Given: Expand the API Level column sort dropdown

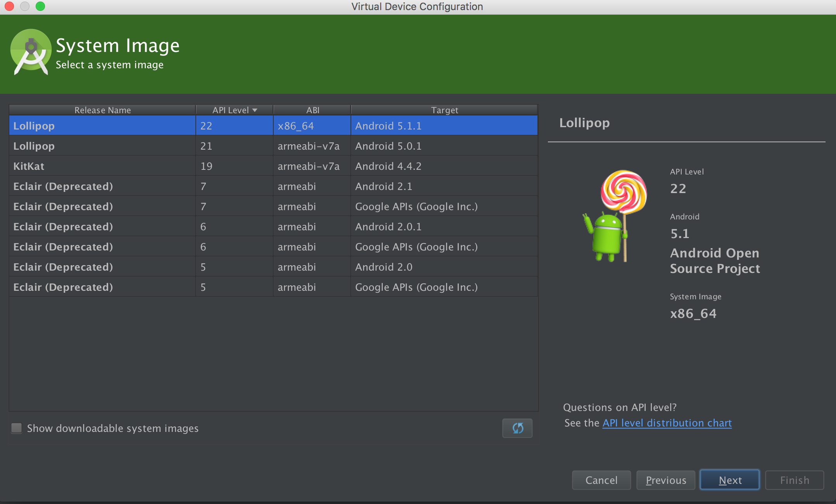Looking at the screenshot, I should tap(256, 110).
